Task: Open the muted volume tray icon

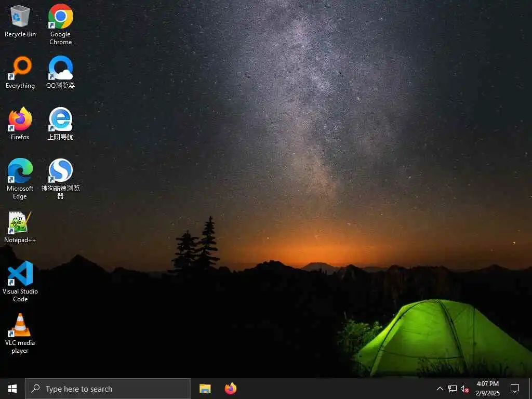Action: click(465, 389)
